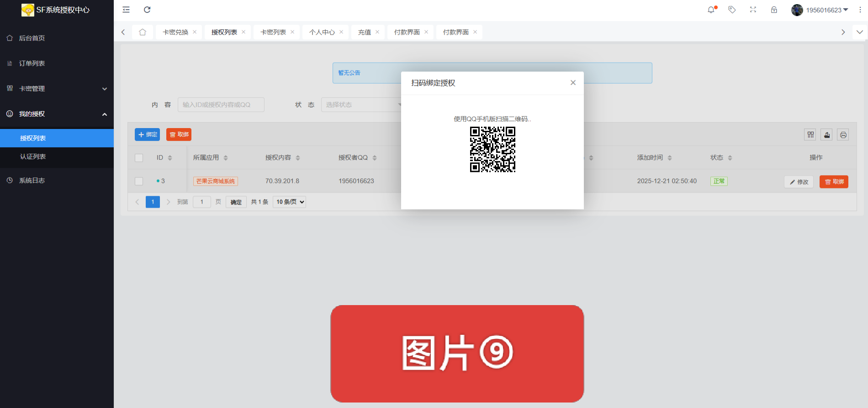Open the 10 条/页 page size dropdown
This screenshot has width=868, height=408.
290,202
